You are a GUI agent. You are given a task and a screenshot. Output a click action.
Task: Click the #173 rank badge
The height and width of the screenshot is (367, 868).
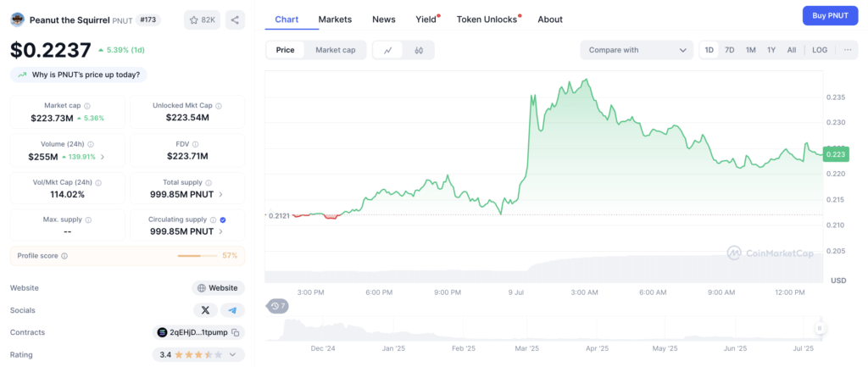(x=148, y=20)
